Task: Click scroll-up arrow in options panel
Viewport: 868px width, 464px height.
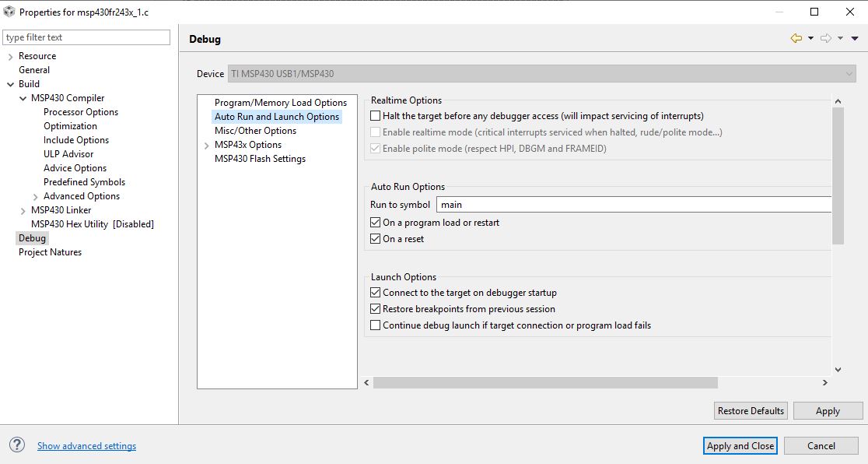Action: pyautogui.click(x=838, y=101)
